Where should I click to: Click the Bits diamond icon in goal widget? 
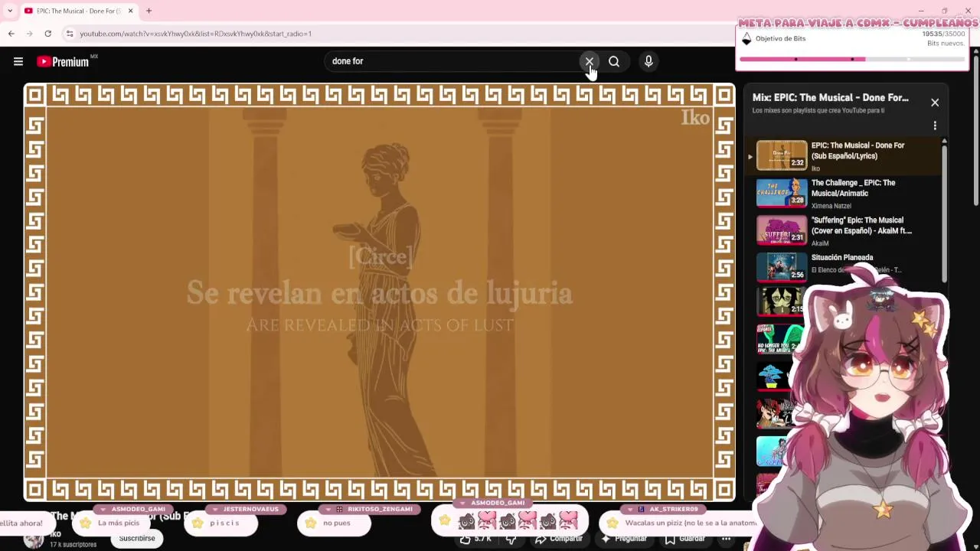(x=746, y=39)
